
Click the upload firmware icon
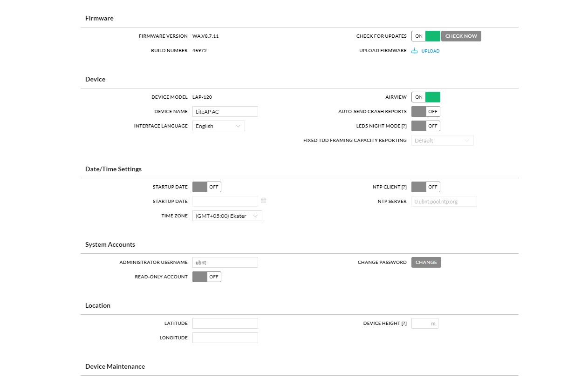point(415,51)
